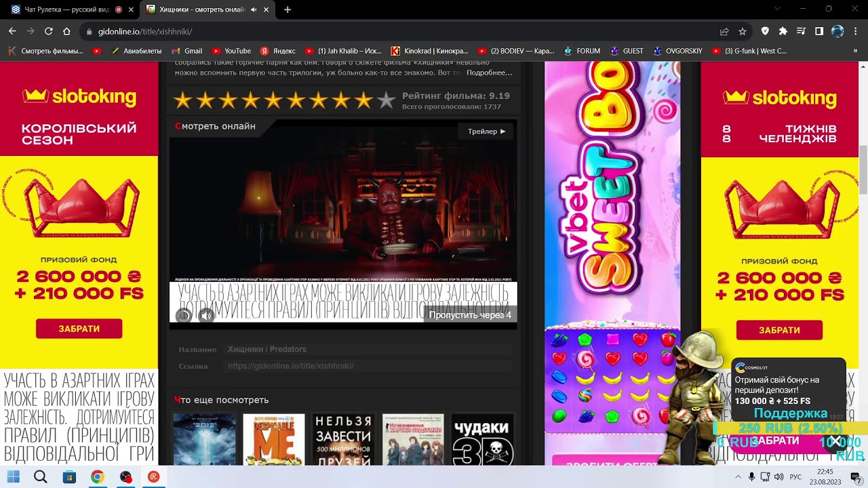Screen dimensions: 868x488
Task: Open the system tray volume control
Action: tap(778, 476)
